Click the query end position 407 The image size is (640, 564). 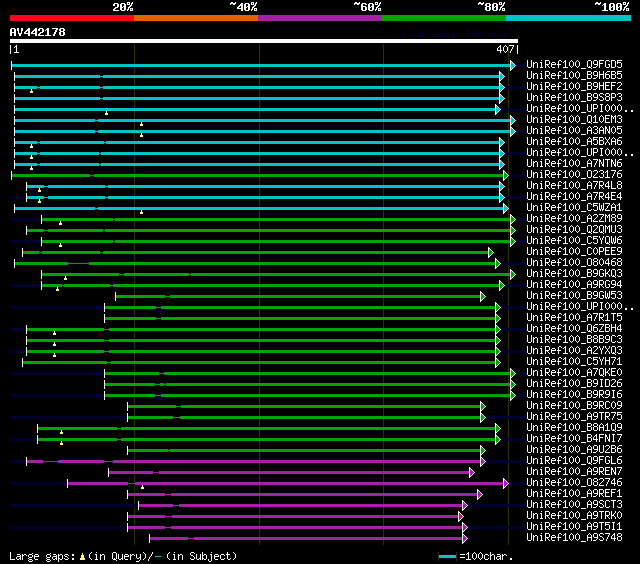point(505,49)
